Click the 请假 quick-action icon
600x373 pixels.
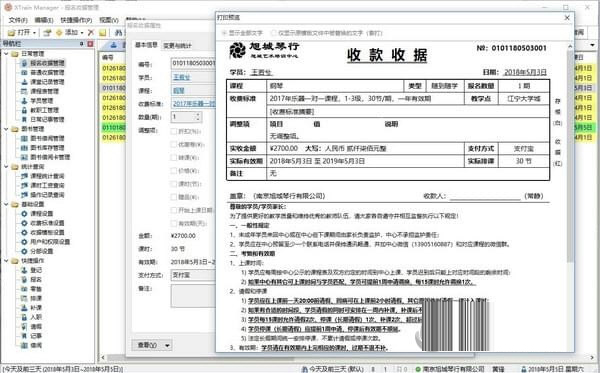24,326
